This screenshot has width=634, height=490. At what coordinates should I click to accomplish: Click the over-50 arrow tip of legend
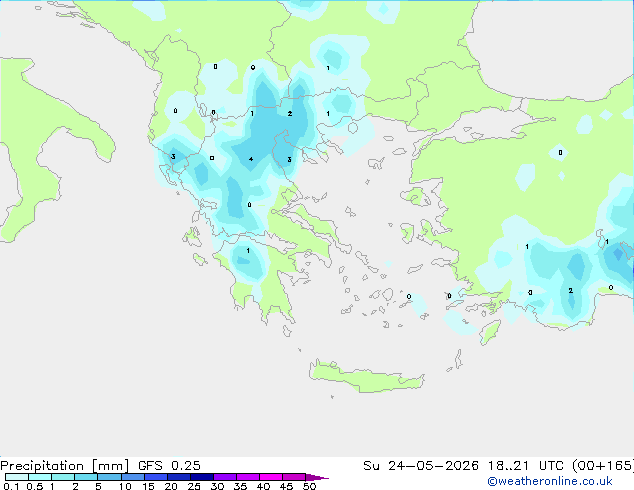[317, 477]
